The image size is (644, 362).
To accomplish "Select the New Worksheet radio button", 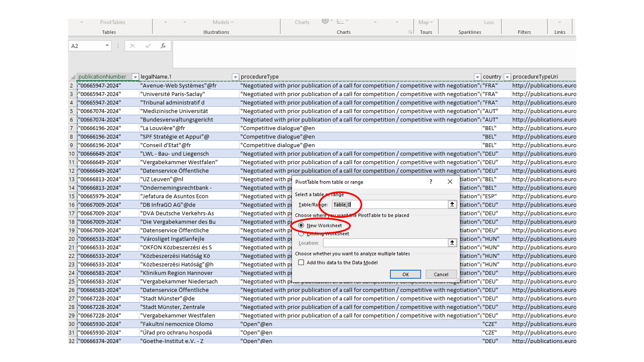I will [301, 225].
